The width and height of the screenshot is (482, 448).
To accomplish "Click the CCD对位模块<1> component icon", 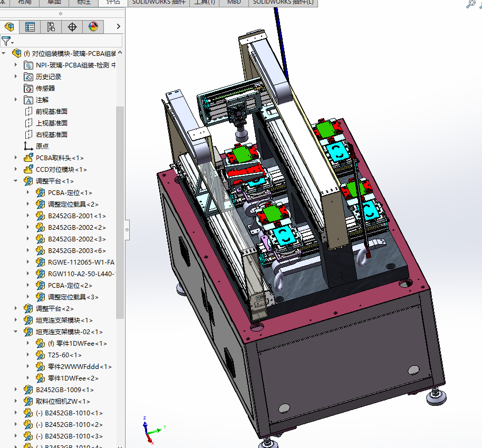I will pyautogui.click(x=28, y=170).
